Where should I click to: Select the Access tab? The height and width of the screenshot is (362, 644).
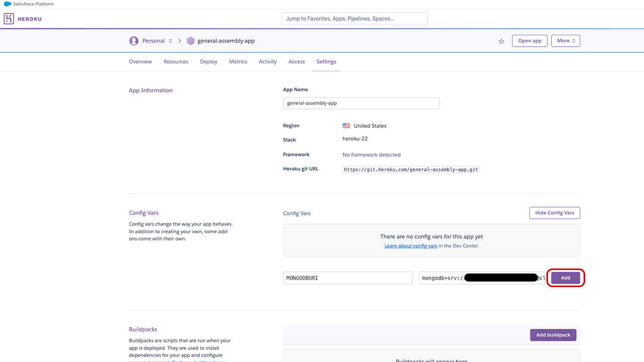pyautogui.click(x=296, y=61)
